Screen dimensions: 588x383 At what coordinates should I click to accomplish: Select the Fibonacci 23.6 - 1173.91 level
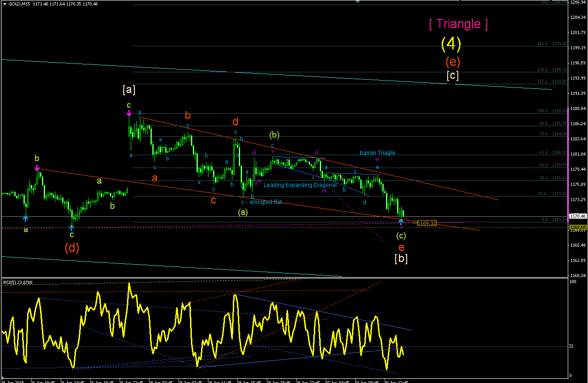click(553, 193)
